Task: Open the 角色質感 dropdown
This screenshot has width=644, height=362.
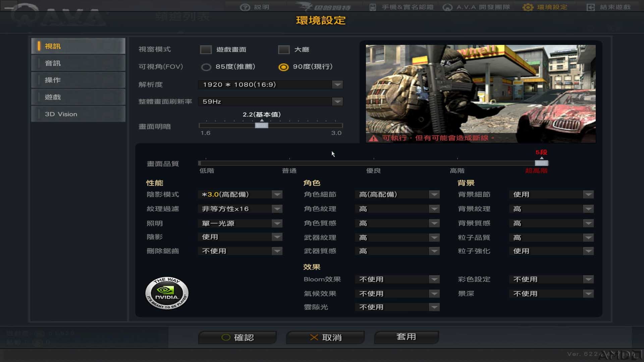Action: (397, 223)
